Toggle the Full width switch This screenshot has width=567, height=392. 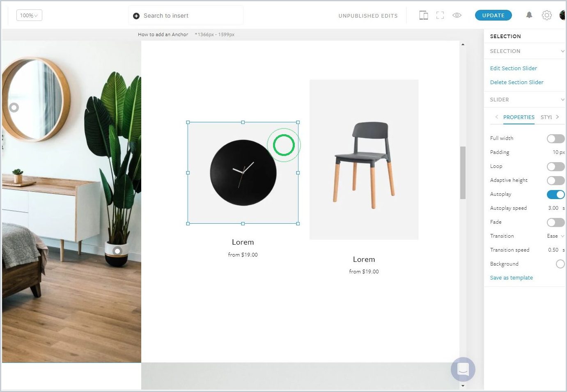tap(556, 139)
